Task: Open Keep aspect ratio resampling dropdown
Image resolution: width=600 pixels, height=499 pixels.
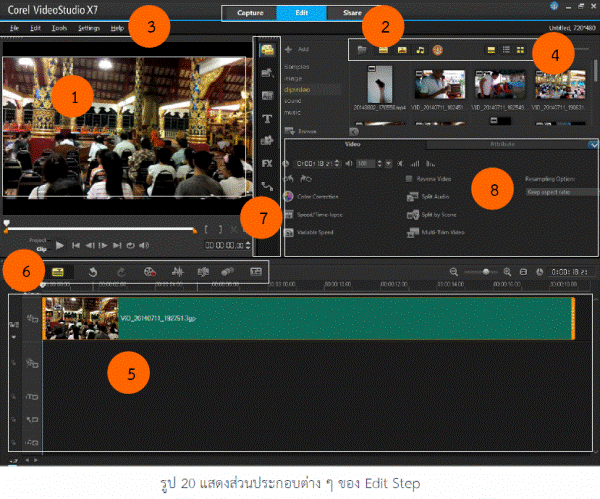Action: (562, 192)
